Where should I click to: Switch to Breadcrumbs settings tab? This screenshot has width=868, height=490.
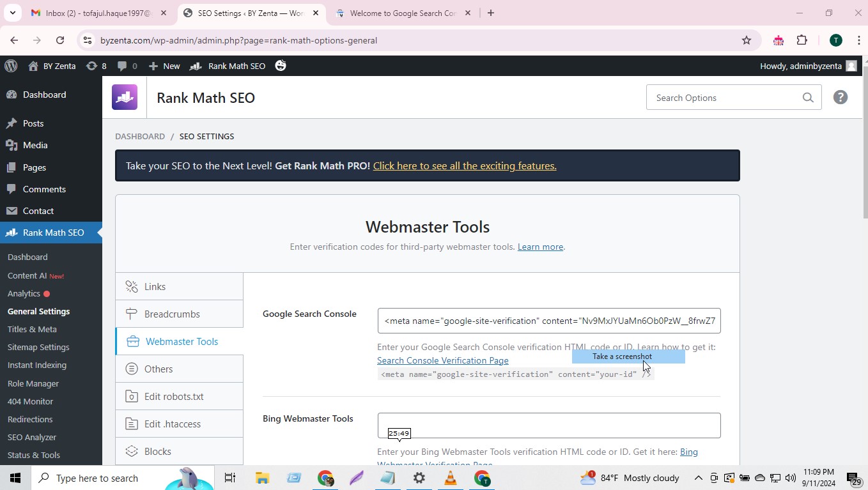(180, 314)
